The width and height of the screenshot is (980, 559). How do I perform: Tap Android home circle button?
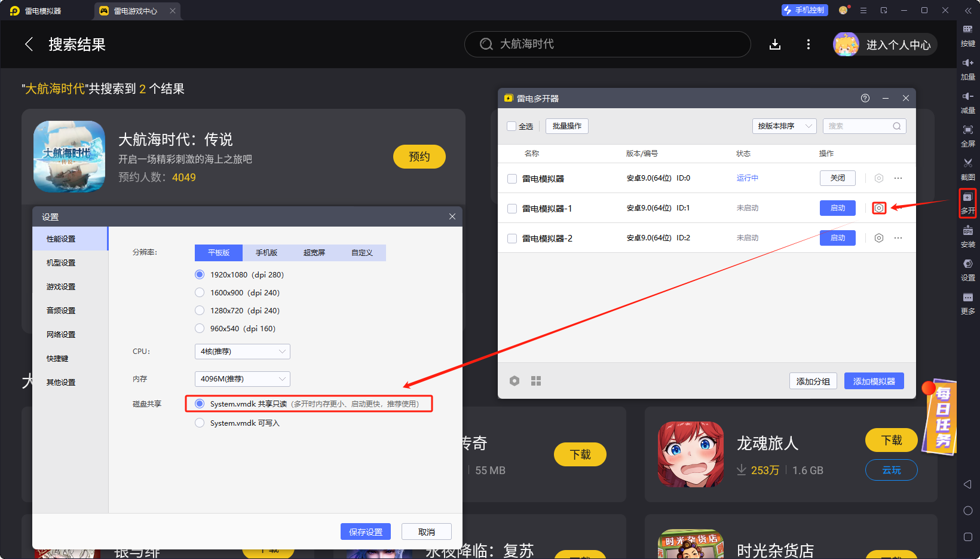[x=967, y=511]
